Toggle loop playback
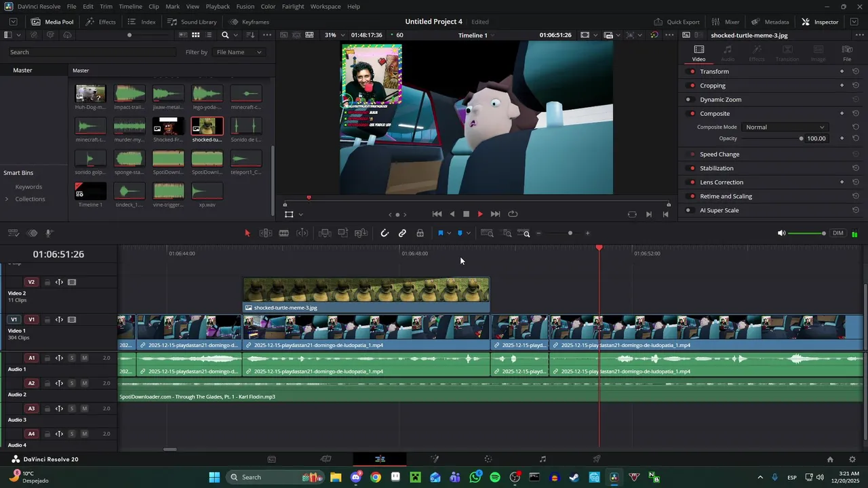 pos(513,214)
